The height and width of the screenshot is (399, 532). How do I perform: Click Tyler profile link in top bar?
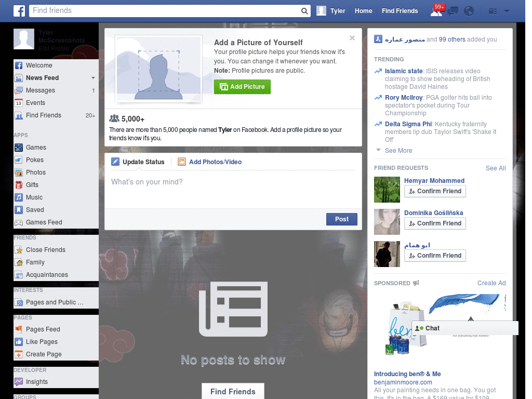pos(331,11)
